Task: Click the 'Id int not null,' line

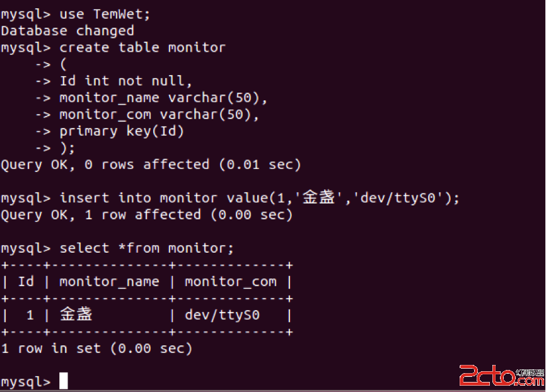Action: (125, 81)
